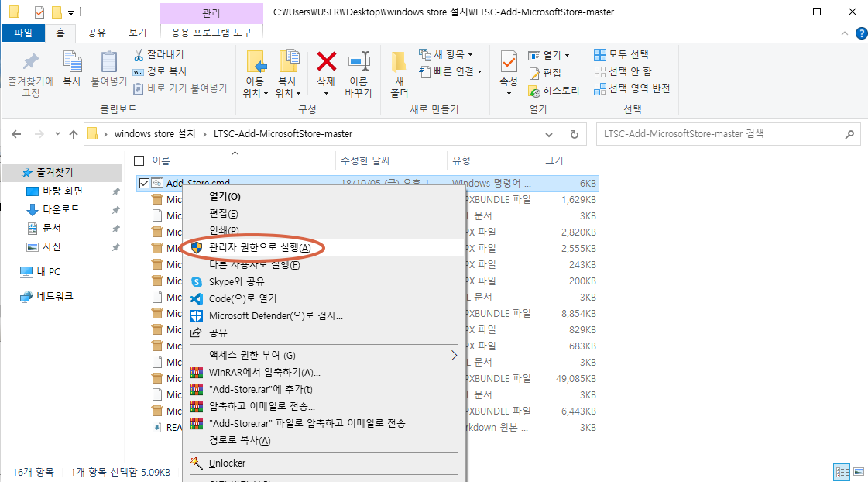Viewport: 868px width, 482px height.
Task: Click the Up one level arrow
Action: click(x=73, y=134)
